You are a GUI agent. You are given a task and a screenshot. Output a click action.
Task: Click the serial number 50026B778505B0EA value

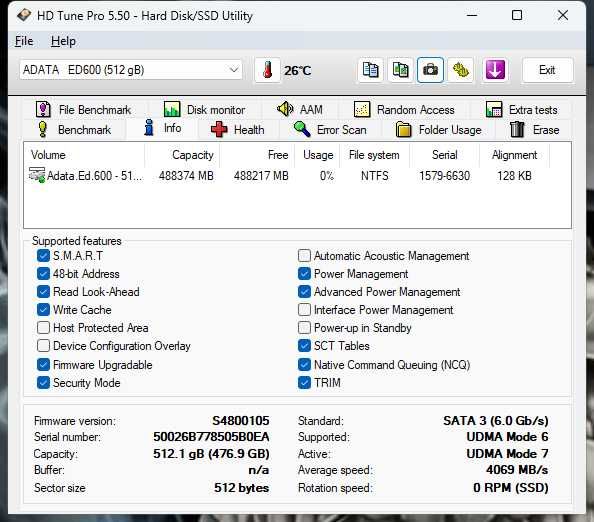(211, 437)
